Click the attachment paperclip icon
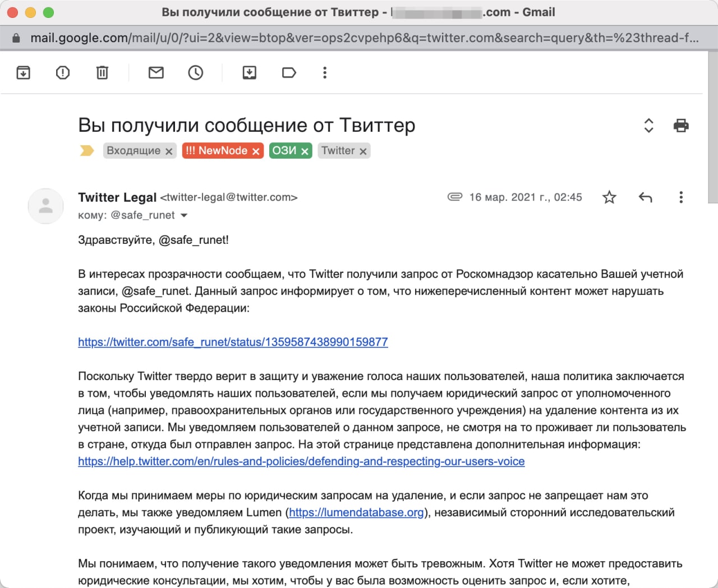Viewport: 718px width, 588px height. click(454, 197)
